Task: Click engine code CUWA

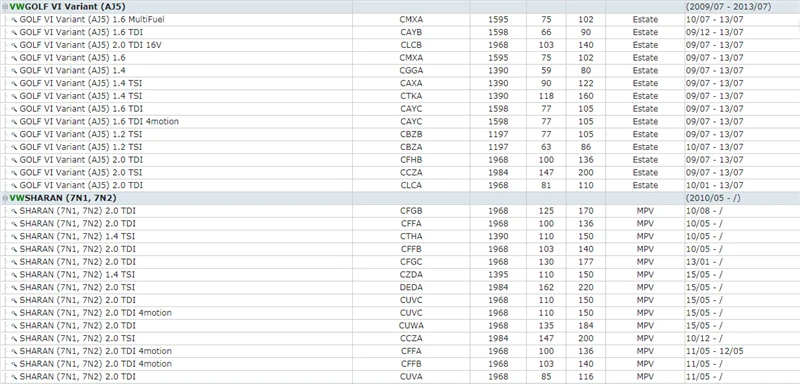Action: click(x=411, y=325)
